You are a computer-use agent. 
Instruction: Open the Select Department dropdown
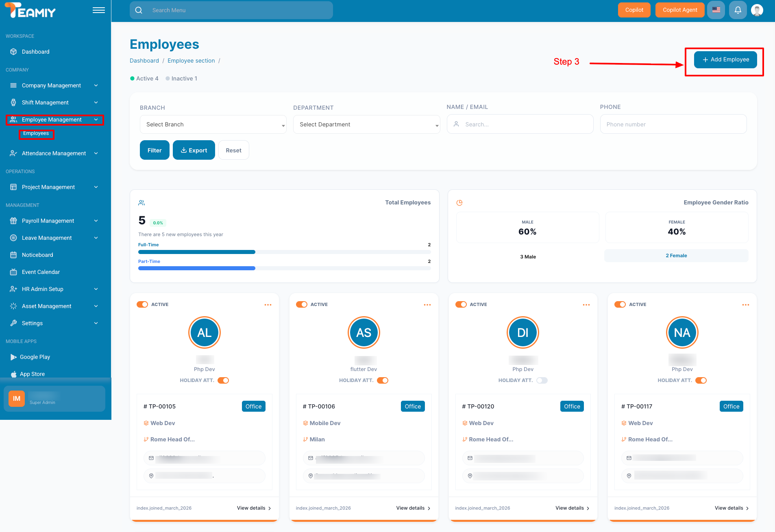pos(366,124)
